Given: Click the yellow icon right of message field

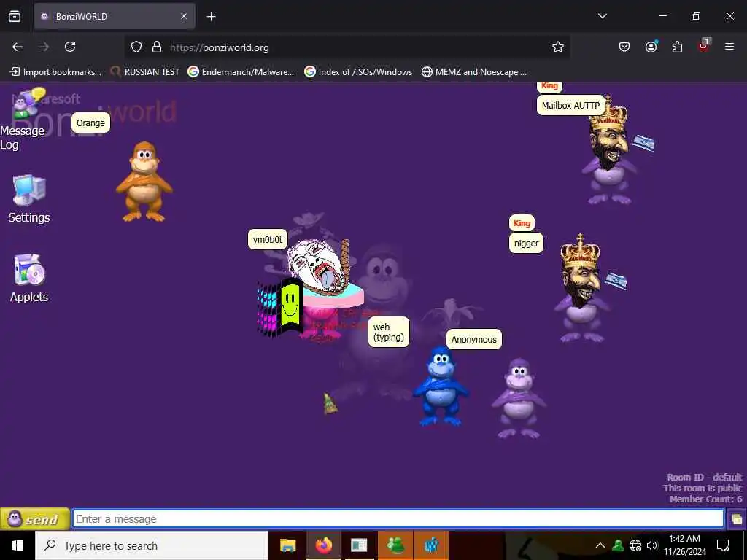Looking at the screenshot, I should coord(737,519).
